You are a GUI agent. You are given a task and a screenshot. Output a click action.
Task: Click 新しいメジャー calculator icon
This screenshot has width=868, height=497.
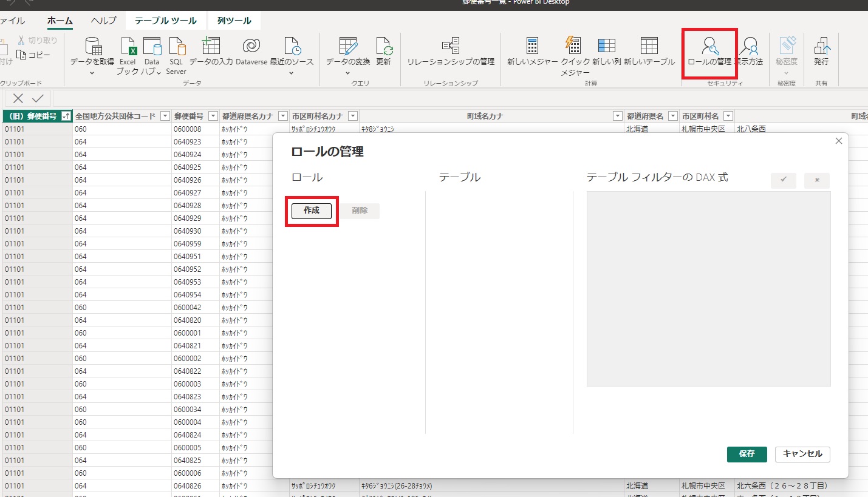(x=532, y=47)
